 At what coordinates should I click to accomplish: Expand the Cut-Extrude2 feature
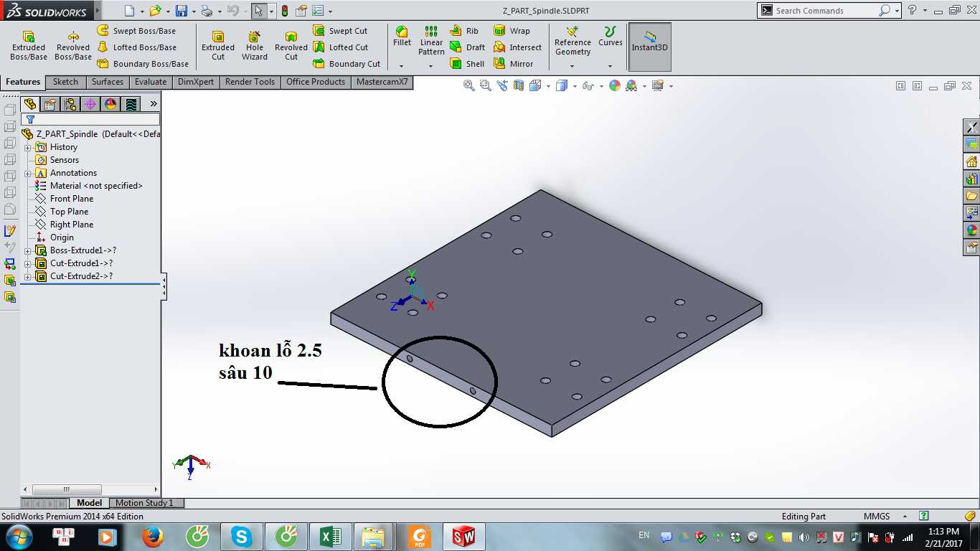(28, 276)
